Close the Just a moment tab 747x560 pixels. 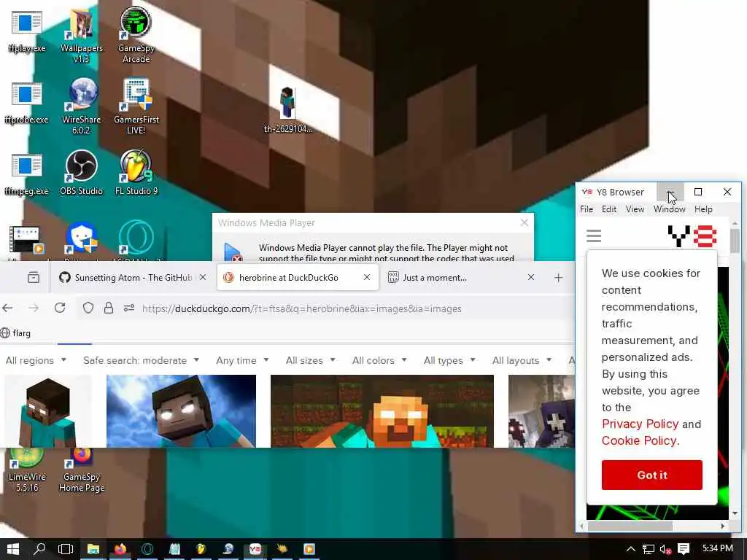coord(531,277)
